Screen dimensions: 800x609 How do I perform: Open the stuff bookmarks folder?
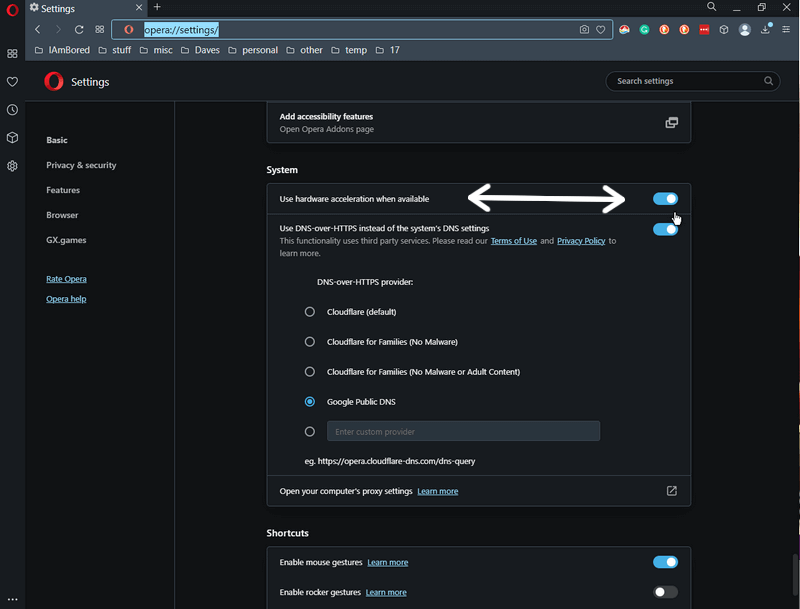(115, 50)
